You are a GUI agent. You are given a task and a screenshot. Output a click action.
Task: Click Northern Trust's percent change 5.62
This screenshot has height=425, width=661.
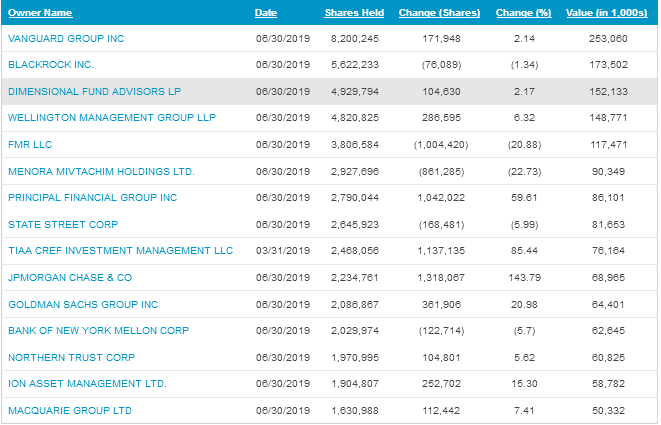click(x=524, y=358)
